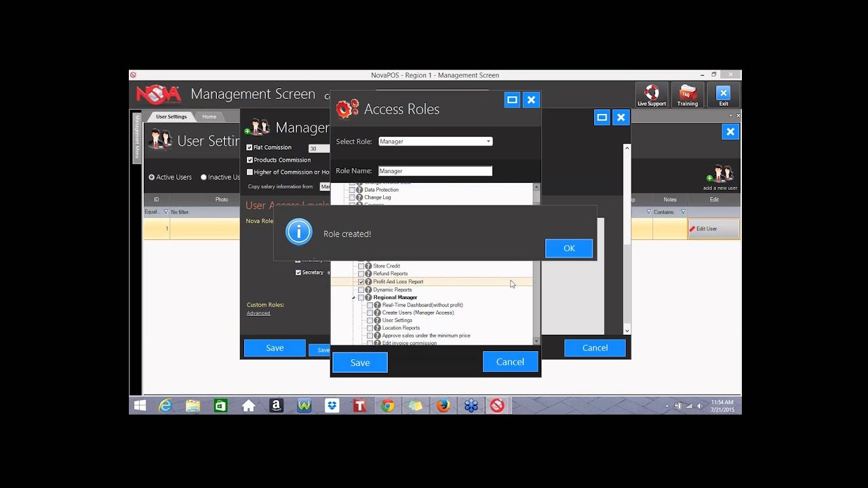The width and height of the screenshot is (868, 488).
Task: Check the Store Credit permission
Action: pyautogui.click(x=361, y=266)
